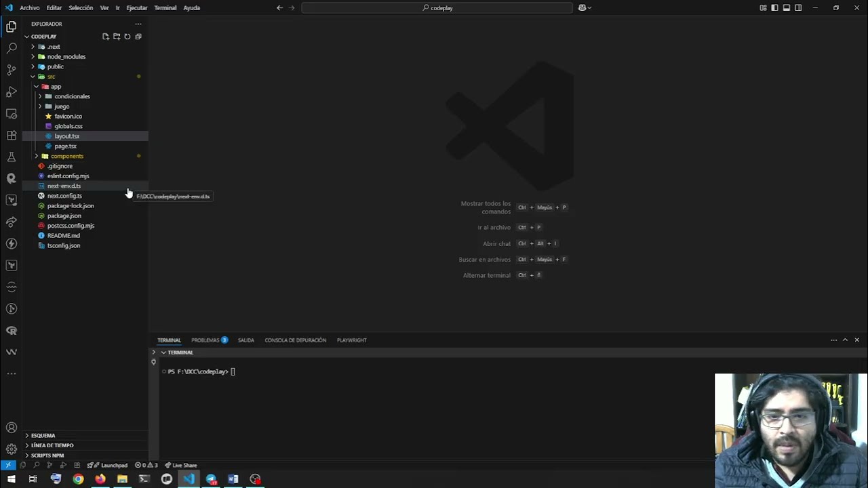Open Windows Start menu
Image resolution: width=868 pixels, height=488 pixels.
[x=11, y=479]
